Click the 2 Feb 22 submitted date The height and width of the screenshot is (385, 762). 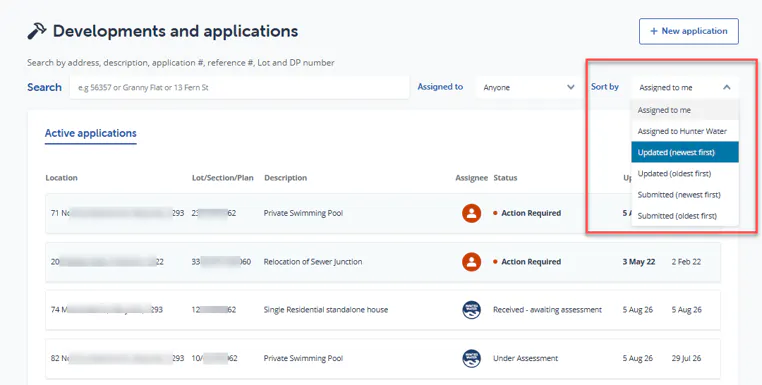[x=686, y=262]
